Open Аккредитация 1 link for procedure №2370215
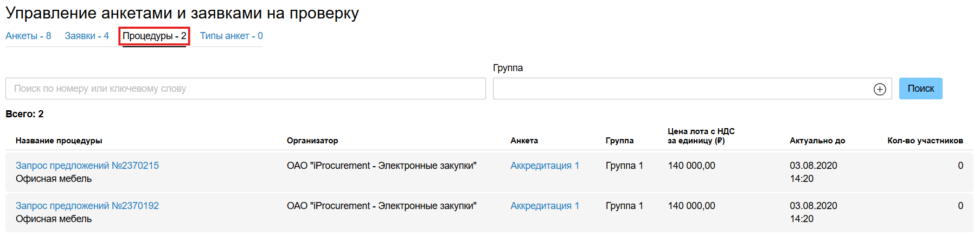This screenshot has height=240, width=980. [545, 166]
